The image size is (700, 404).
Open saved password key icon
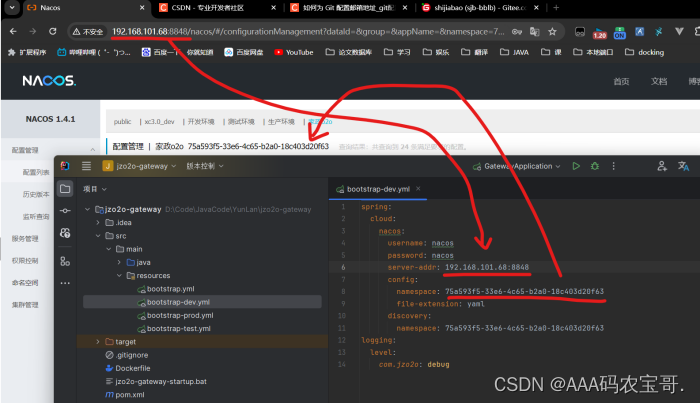click(x=517, y=32)
